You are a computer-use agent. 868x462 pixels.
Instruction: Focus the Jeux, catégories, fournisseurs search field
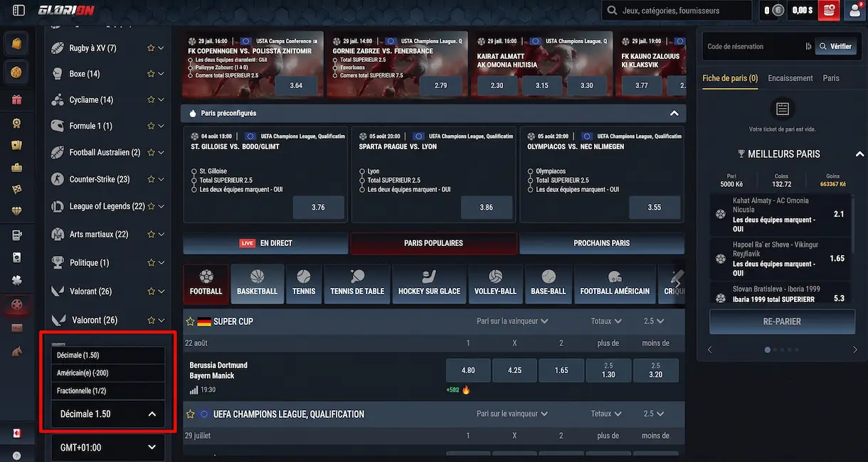tap(677, 11)
